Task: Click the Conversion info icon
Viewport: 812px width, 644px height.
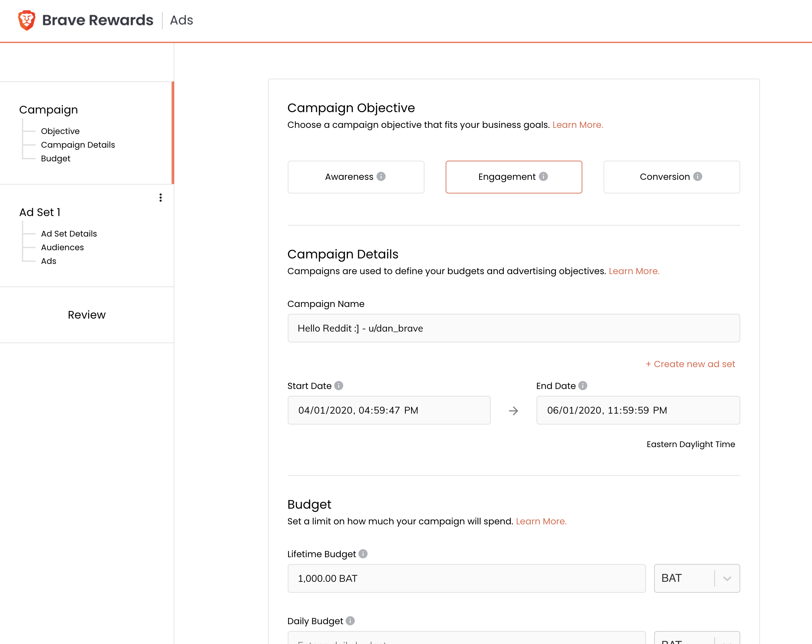Action: click(698, 176)
